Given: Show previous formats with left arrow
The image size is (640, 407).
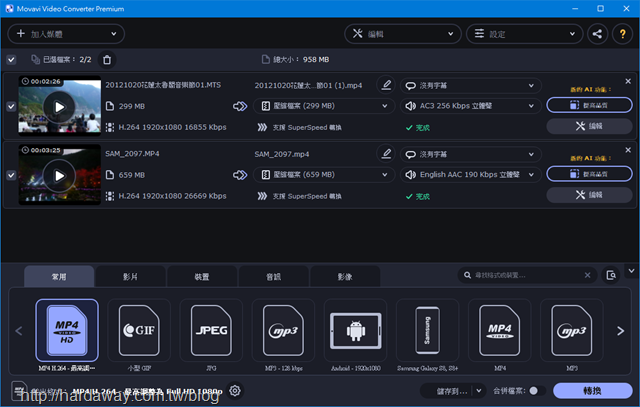Looking at the screenshot, I should pyautogui.click(x=19, y=331).
